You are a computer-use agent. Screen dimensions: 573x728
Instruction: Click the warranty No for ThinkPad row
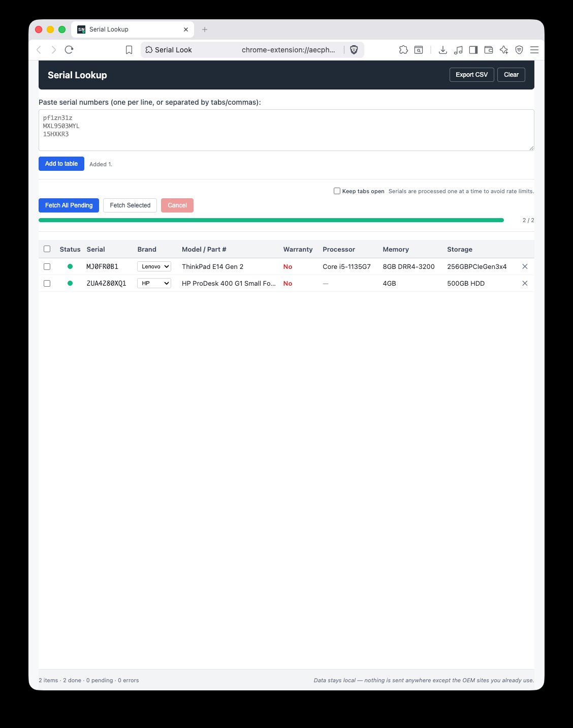coord(288,266)
